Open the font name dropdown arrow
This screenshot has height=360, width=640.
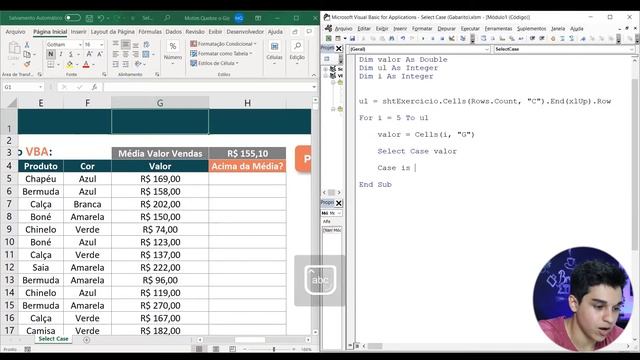(80, 44)
